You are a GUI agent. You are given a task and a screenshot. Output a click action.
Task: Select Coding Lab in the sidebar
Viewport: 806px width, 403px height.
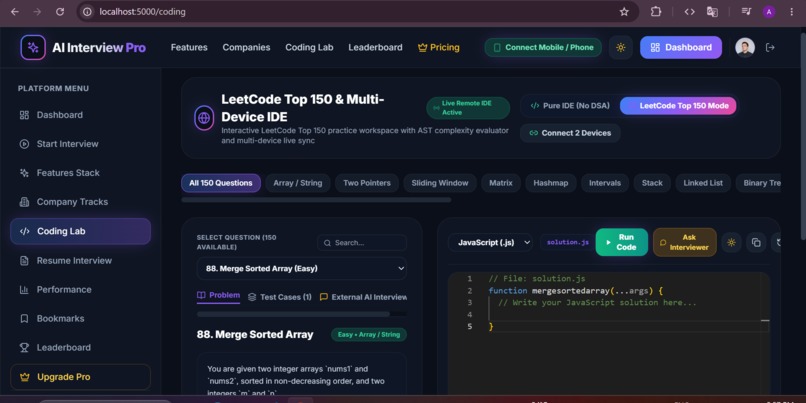point(81,231)
